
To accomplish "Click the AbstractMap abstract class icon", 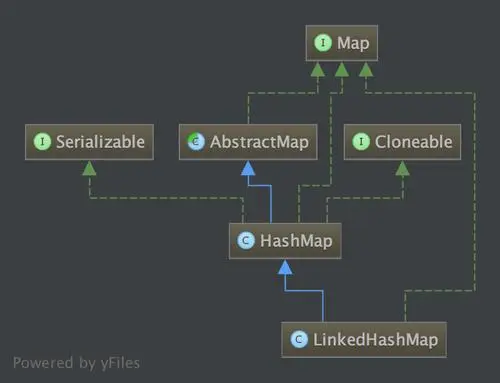I will 196,142.
